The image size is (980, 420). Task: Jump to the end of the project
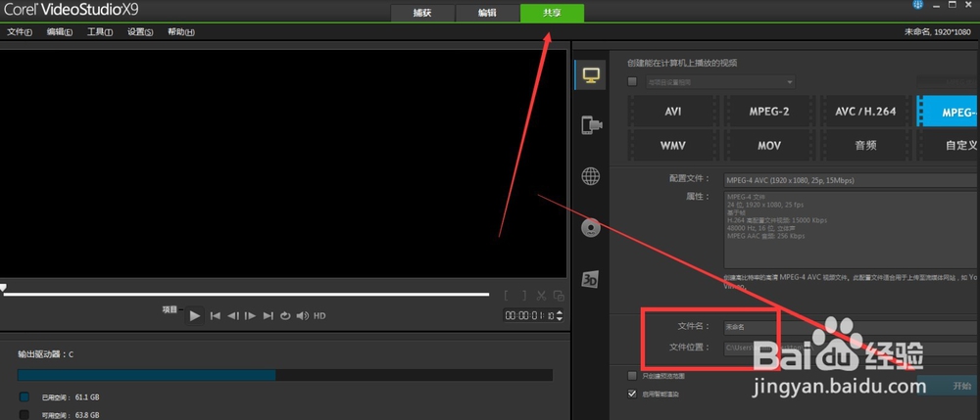(x=269, y=316)
